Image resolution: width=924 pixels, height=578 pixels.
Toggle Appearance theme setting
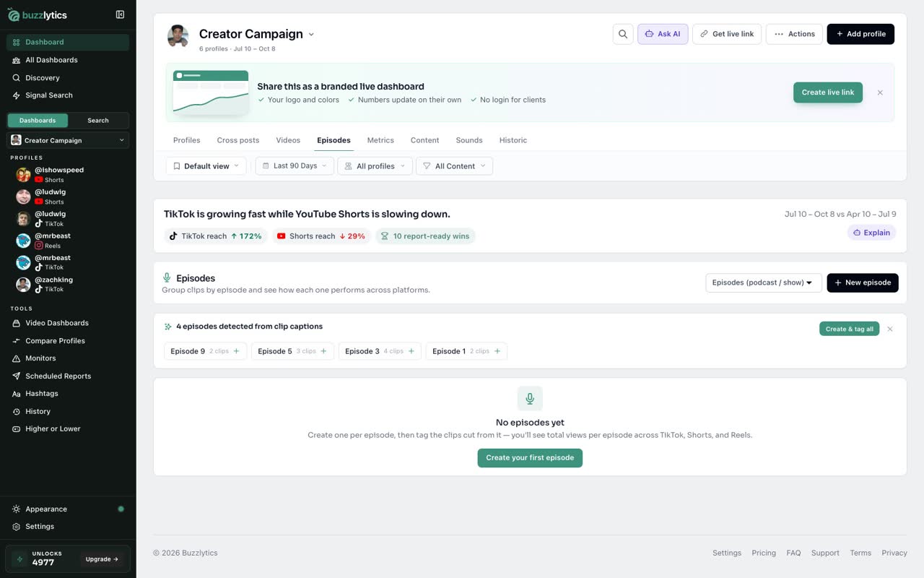(68, 509)
